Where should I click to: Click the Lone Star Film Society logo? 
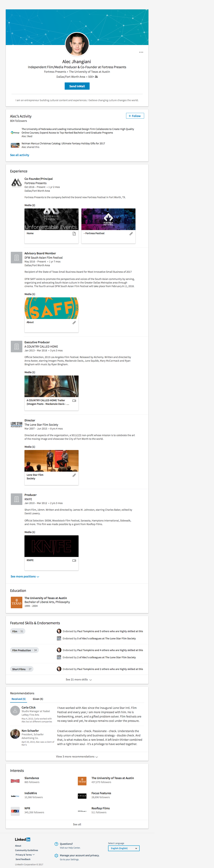tap(17, 424)
